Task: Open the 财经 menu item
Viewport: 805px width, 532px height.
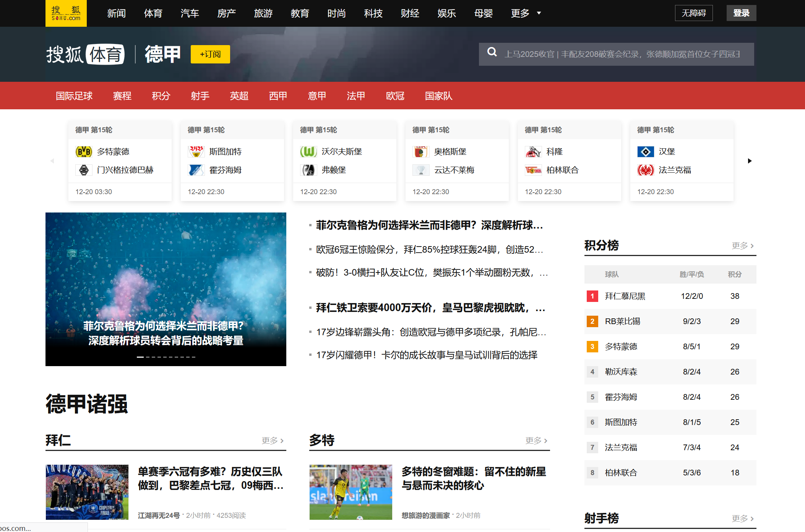Action: click(410, 13)
